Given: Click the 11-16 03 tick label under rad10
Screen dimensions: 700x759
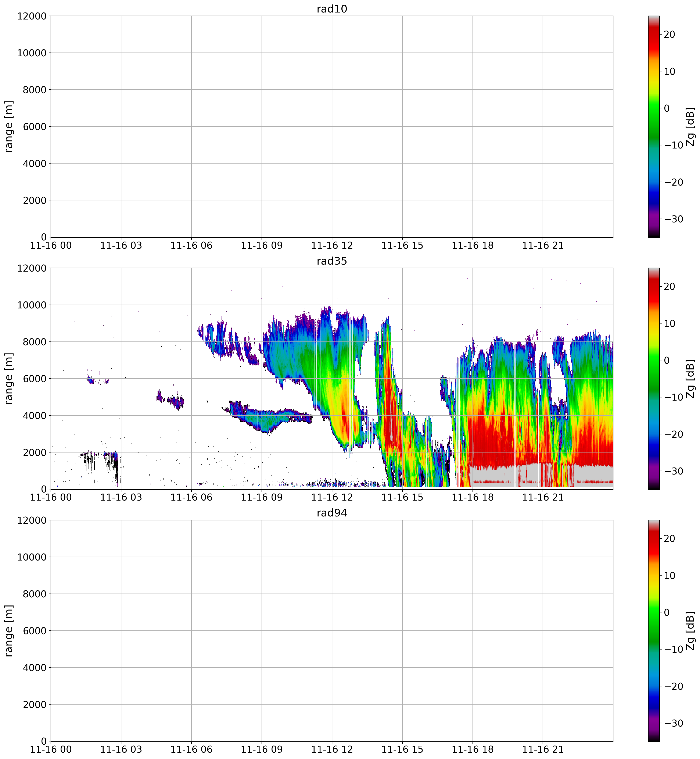Looking at the screenshot, I should point(121,246).
